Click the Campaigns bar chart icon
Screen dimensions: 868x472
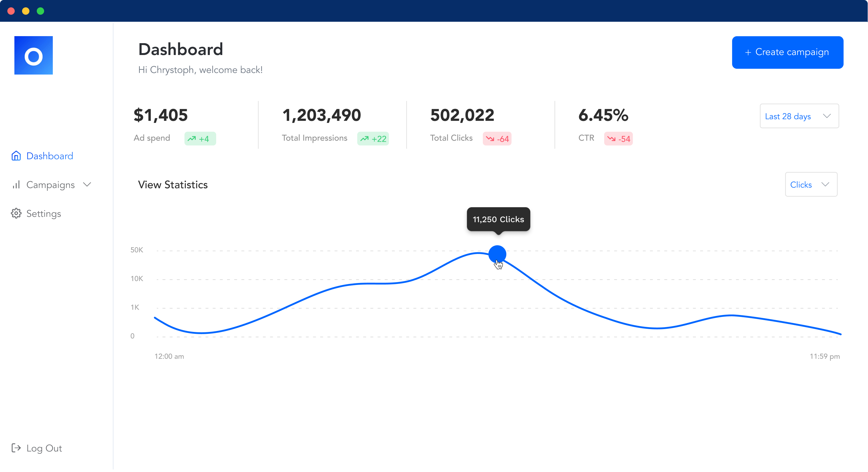tap(16, 185)
